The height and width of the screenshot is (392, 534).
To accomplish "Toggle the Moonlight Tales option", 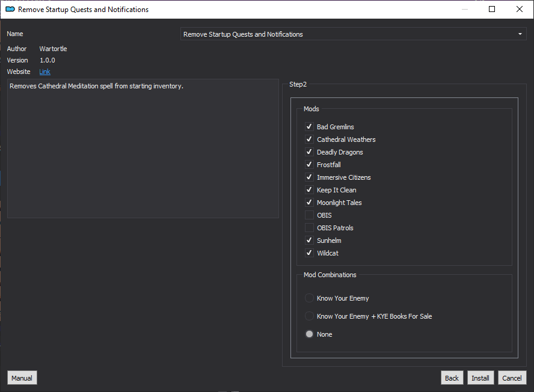I will 309,202.
